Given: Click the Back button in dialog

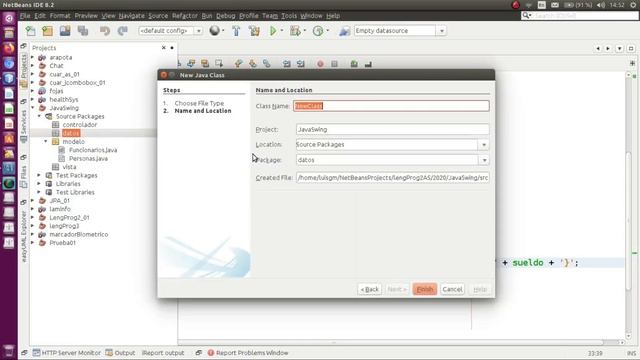Looking at the screenshot, I should (369, 289).
